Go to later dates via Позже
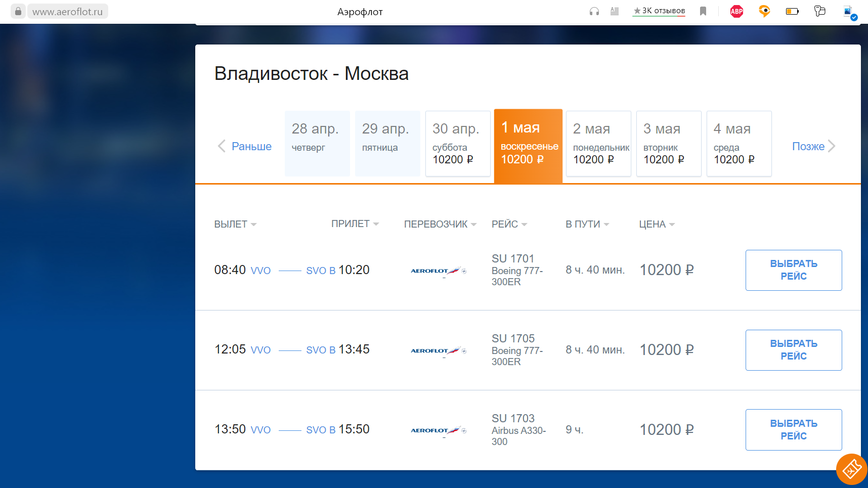This screenshot has height=488, width=868. 808,146
